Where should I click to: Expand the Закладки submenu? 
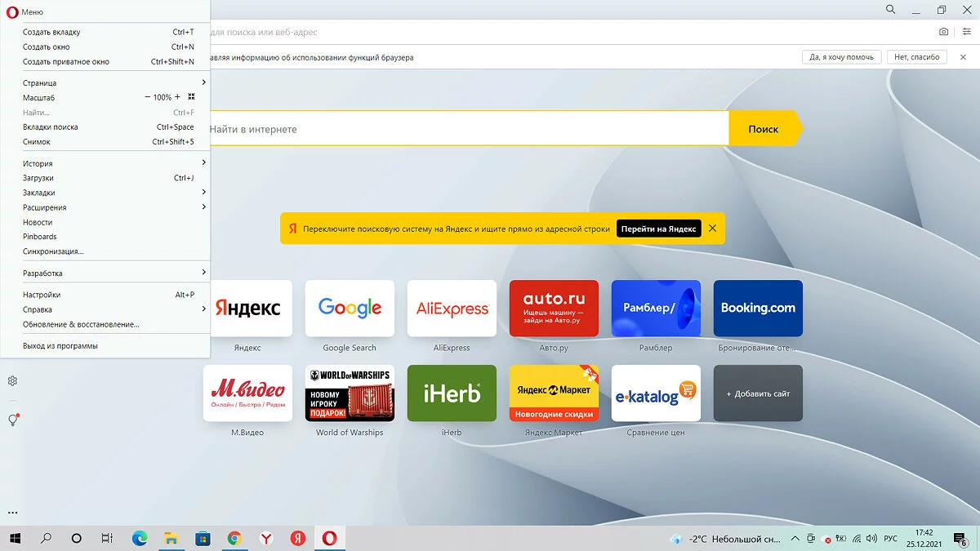click(x=105, y=193)
